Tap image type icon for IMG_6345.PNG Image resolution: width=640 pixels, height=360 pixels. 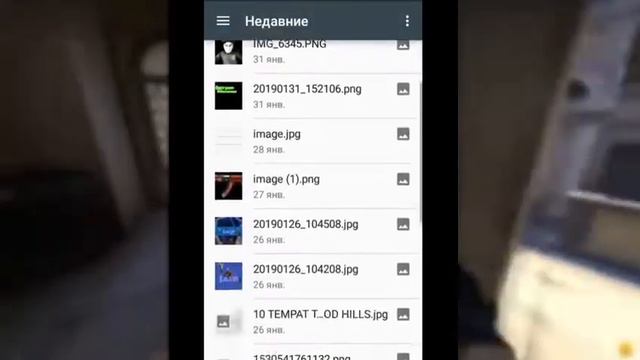403,44
